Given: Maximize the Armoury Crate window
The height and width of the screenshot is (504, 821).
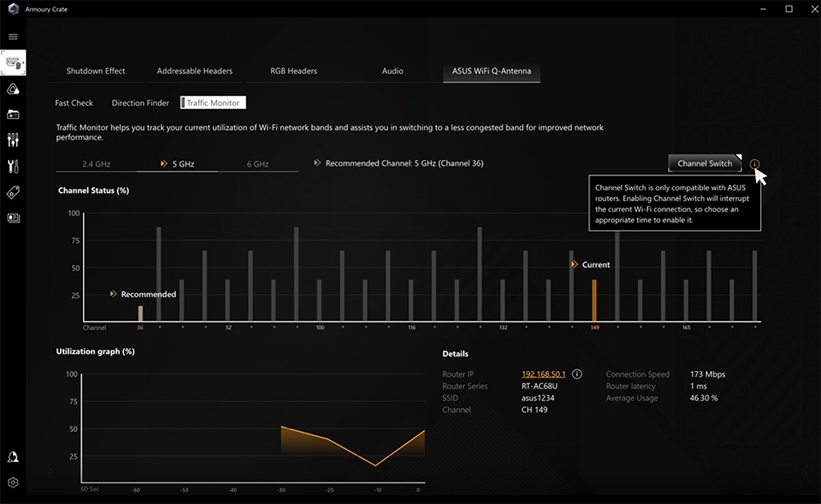Looking at the screenshot, I should point(789,9).
